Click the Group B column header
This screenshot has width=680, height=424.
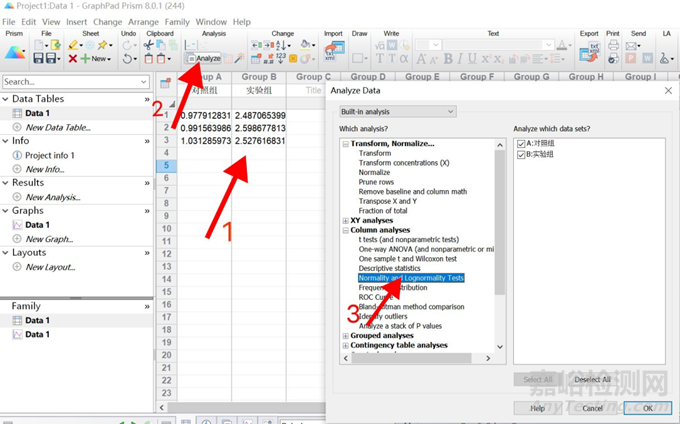coord(259,77)
